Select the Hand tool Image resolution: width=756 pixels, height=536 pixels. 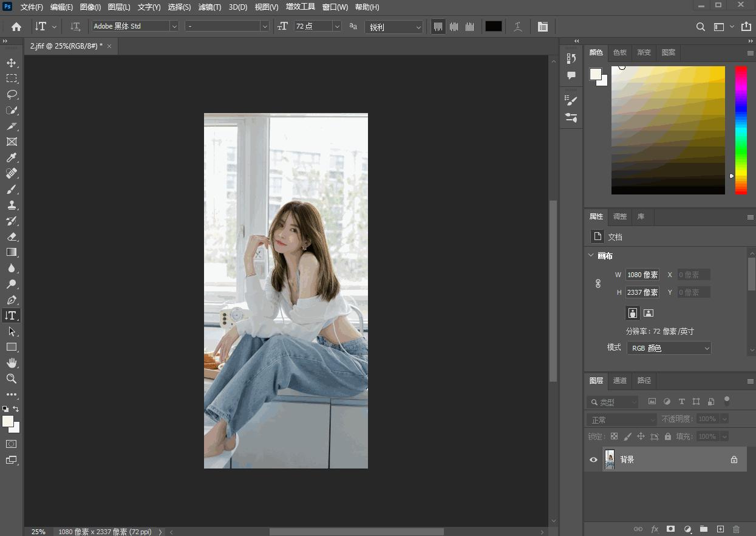[12, 363]
